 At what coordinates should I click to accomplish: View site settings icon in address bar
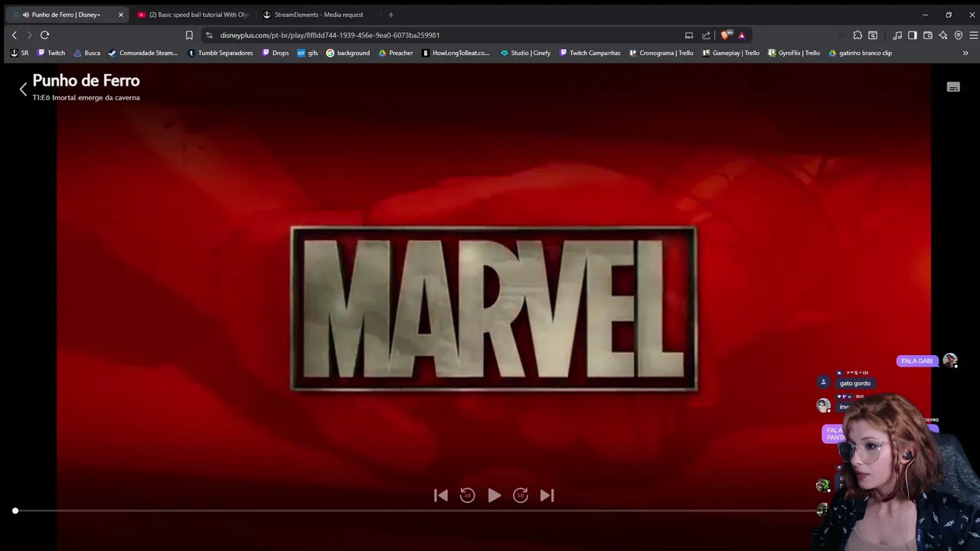coord(209,35)
